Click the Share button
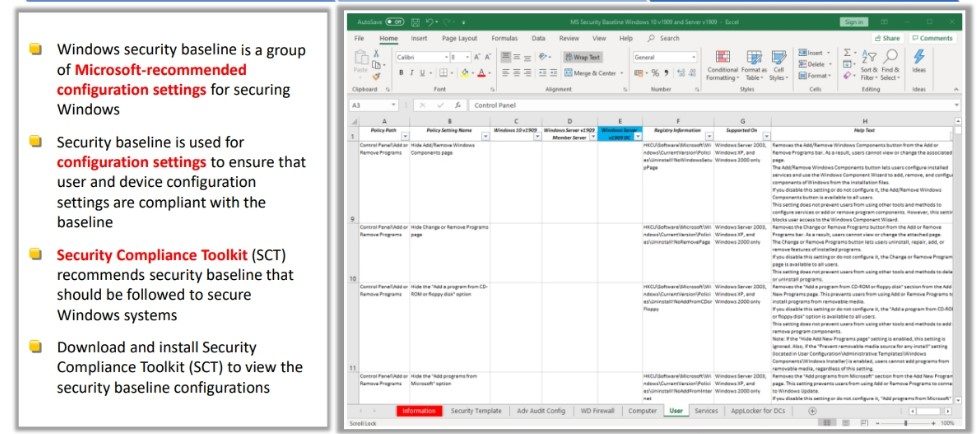 point(887,38)
